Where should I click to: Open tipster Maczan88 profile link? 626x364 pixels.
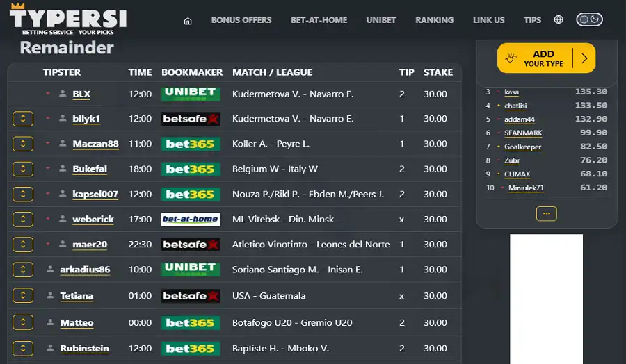tap(95, 144)
